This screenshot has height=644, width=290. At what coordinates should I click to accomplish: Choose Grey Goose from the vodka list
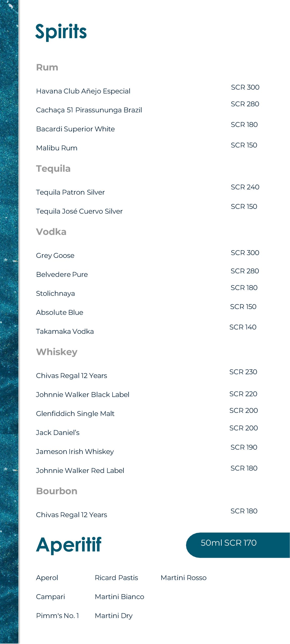[x=55, y=256]
